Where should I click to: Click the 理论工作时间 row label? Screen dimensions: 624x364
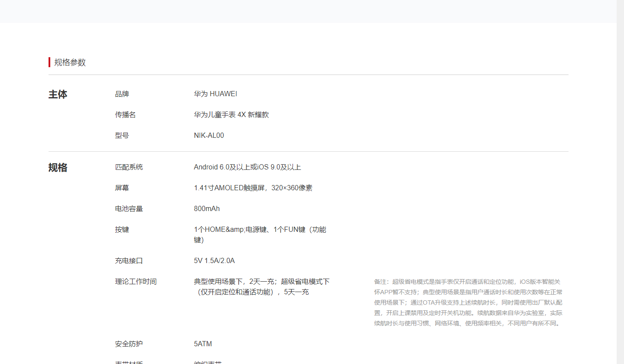(136, 282)
